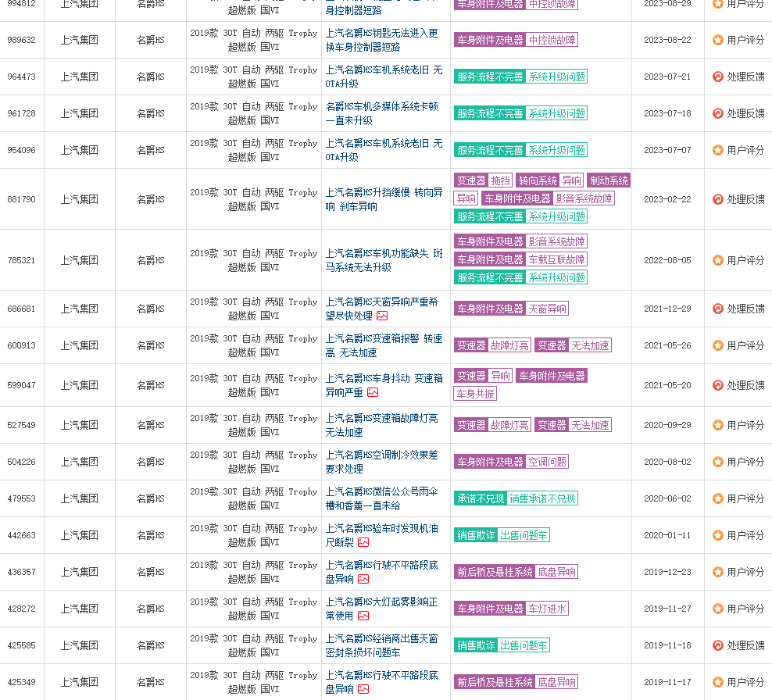Click 用户评分 text in row 785321
This screenshot has width=772, height=700.
click(745, 260)
